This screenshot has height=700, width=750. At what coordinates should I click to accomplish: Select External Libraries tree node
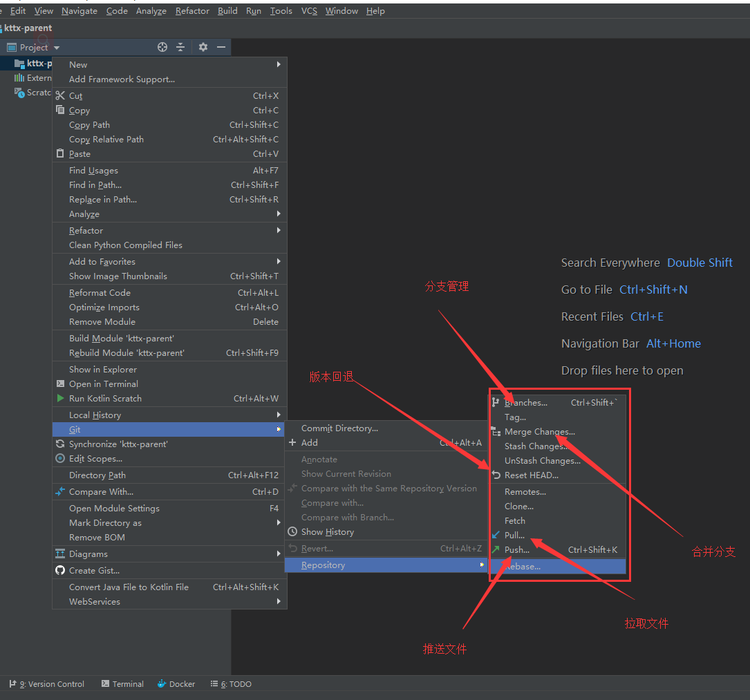[x=32, y=77]
